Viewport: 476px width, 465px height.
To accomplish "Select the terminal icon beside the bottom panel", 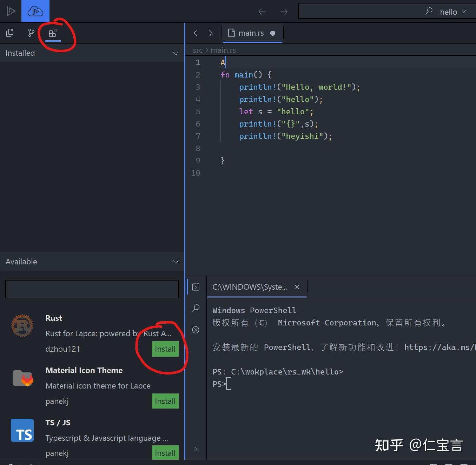I will tap(196, 287).
